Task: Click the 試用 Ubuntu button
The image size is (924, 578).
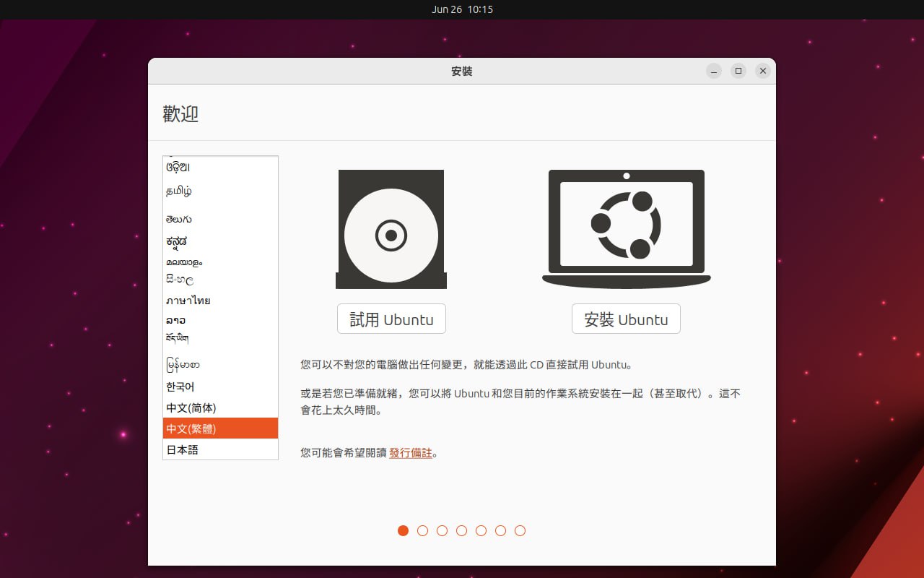Action: [x=391, y=319]
